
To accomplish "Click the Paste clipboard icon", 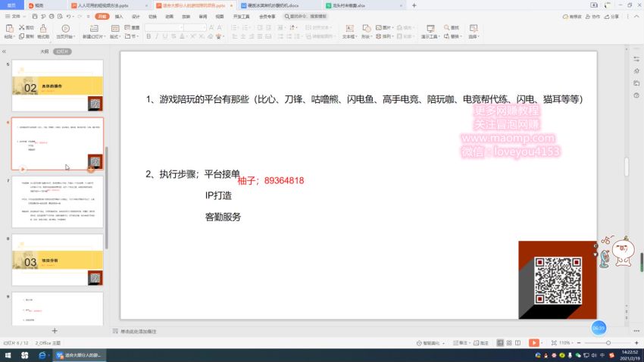I will pos(9,28).
